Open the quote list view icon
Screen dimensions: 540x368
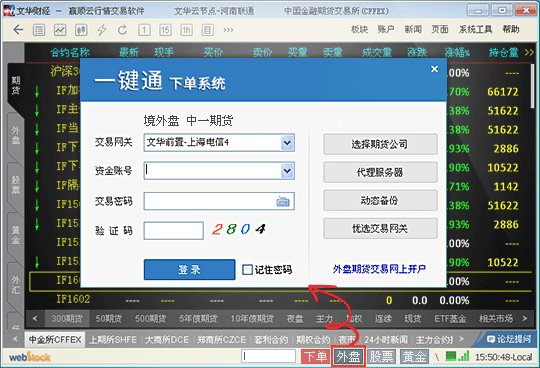[x=39, y=30]
